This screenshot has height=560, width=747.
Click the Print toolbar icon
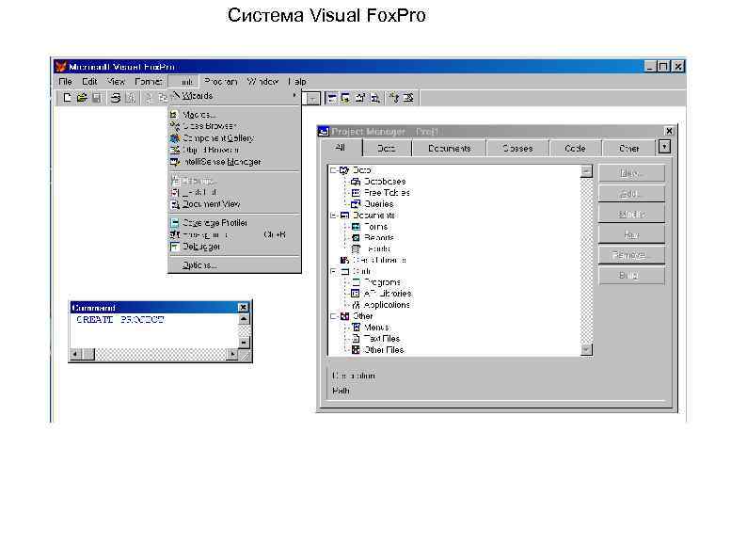click(x=116, y=98)
